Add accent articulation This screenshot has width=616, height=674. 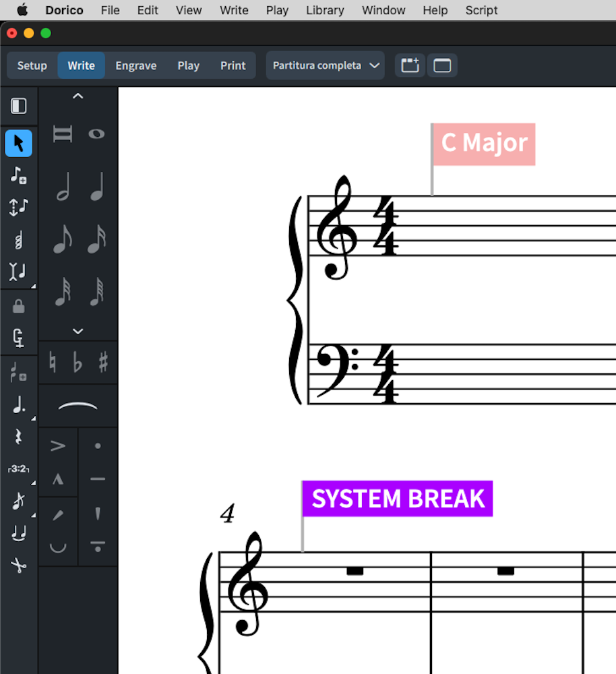coord(58,446)
